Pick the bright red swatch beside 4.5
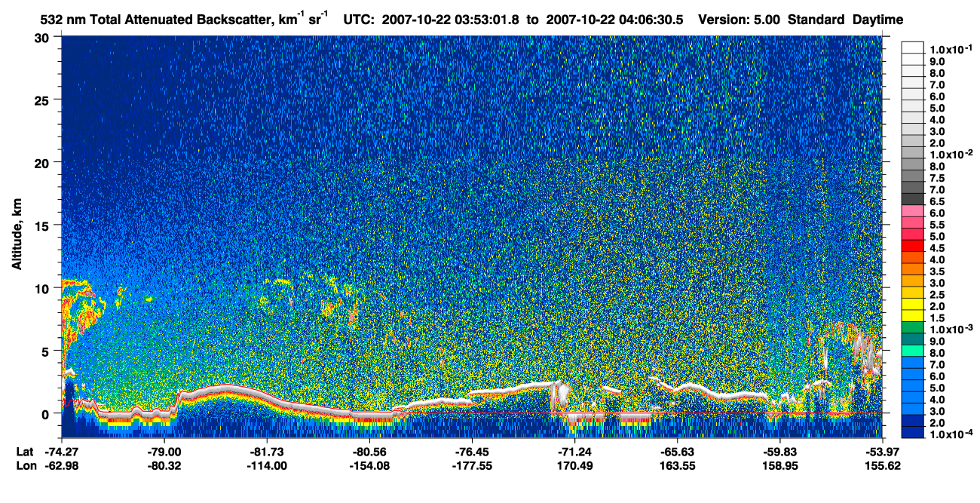 pos(912,245)
